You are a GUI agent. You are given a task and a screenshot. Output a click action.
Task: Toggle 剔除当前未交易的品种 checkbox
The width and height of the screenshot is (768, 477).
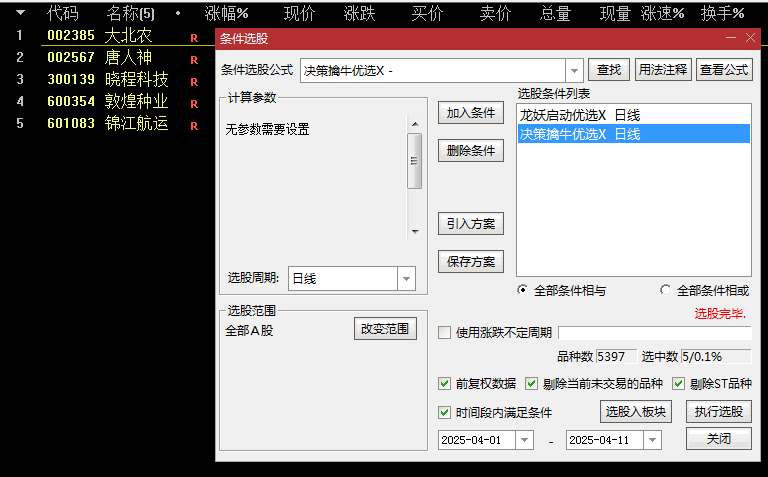point(531,383)
